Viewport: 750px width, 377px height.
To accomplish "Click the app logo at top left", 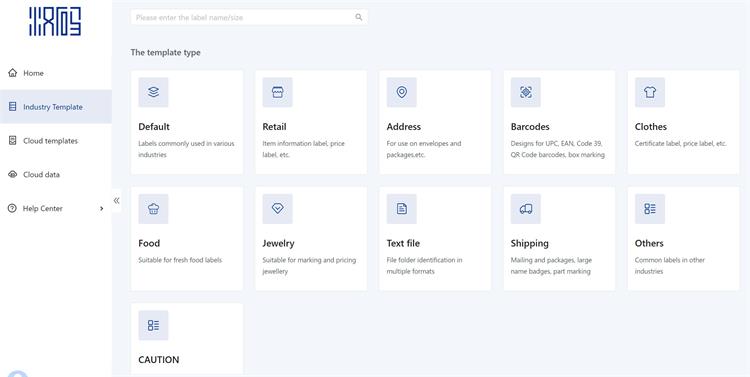I will pyautogui.click(x=55, y=21).
